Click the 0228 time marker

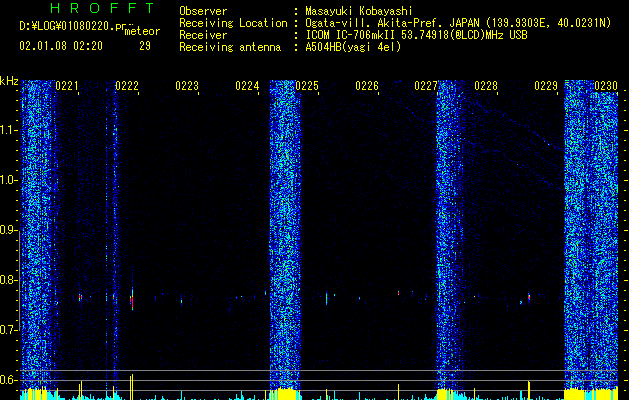486,86
